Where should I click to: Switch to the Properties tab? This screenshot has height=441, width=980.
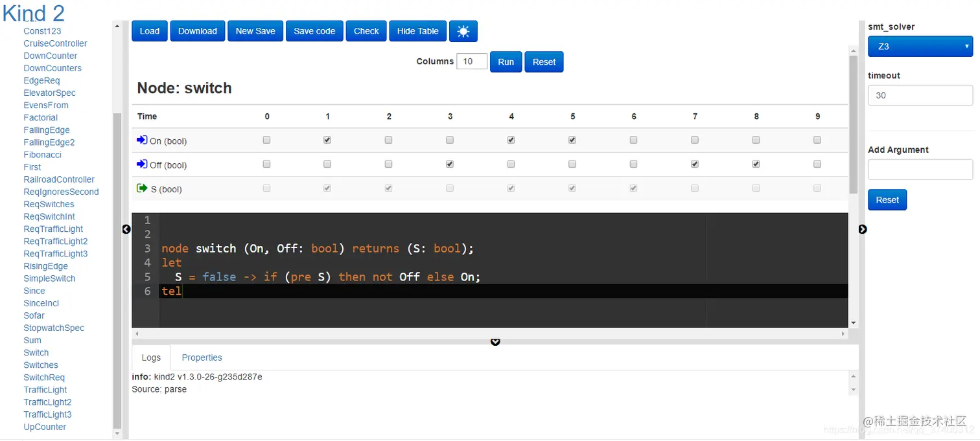202,357
